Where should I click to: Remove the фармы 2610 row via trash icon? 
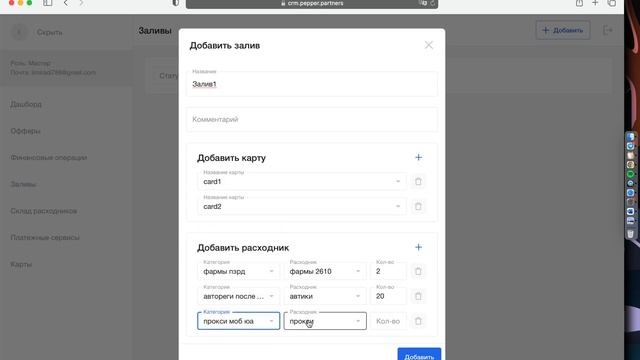point(418,271)
